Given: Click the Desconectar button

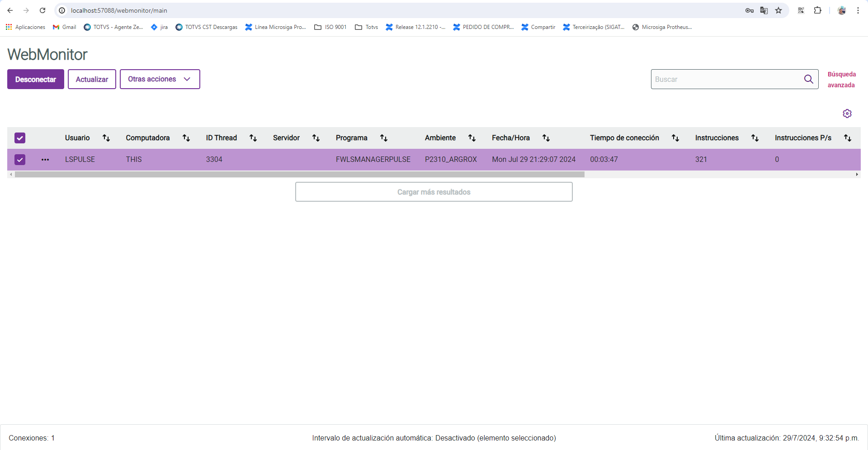Looking at the screenshot, I should [36, 79].
